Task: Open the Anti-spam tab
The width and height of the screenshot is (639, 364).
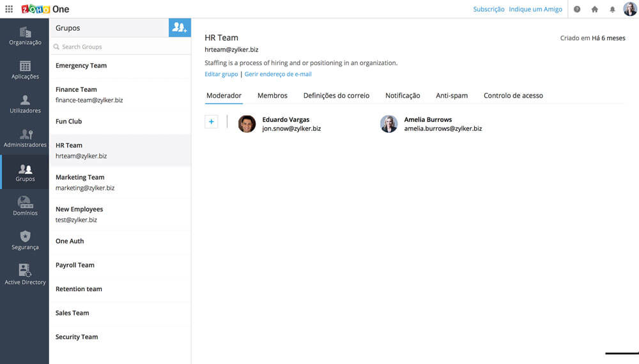Action: tap(452, 96)
